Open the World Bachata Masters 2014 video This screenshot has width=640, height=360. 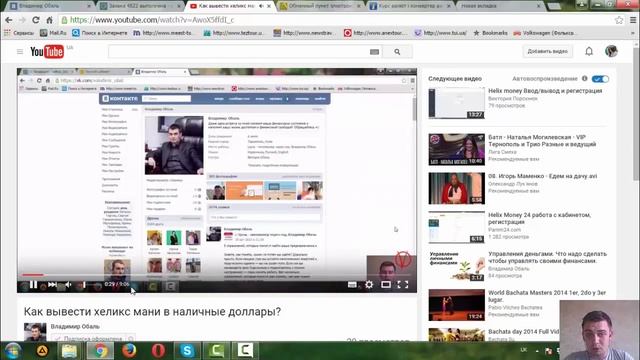pos(547,296)
